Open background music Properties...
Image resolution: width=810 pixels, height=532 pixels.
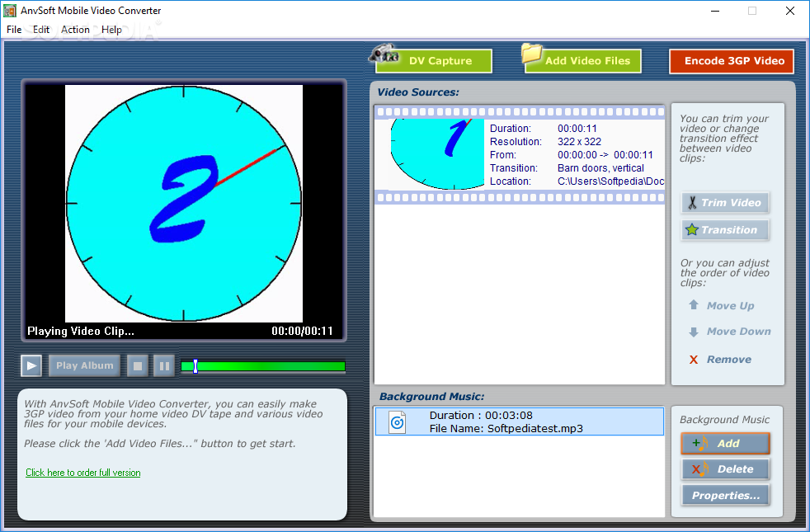(725, 496)
